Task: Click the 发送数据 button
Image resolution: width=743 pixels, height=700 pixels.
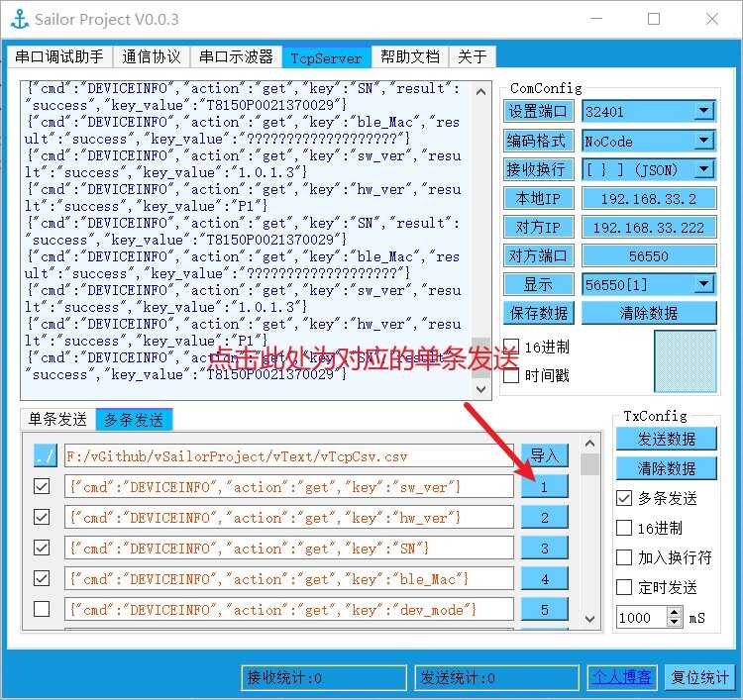Action: (666, 439)
